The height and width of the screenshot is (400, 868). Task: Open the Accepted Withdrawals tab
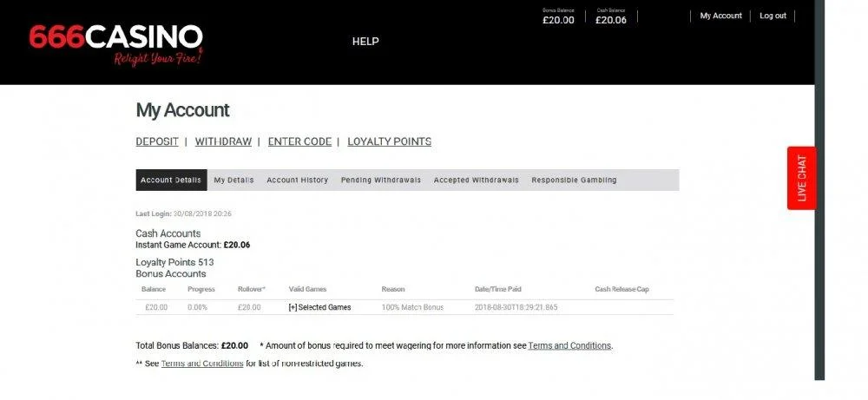point(476,180)
